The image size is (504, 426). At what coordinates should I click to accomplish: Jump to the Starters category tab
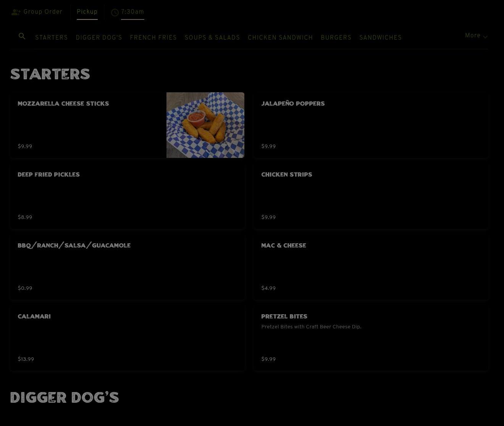pos(52,38)
